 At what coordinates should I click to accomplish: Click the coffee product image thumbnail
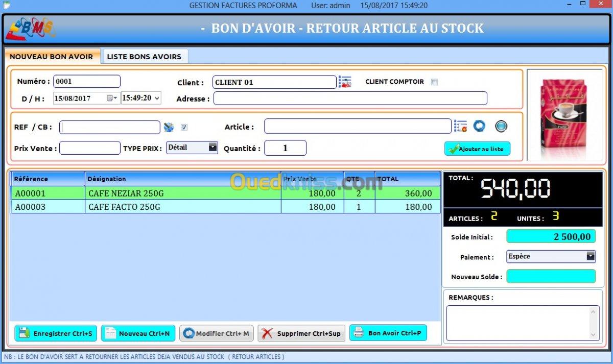[564, 115]
